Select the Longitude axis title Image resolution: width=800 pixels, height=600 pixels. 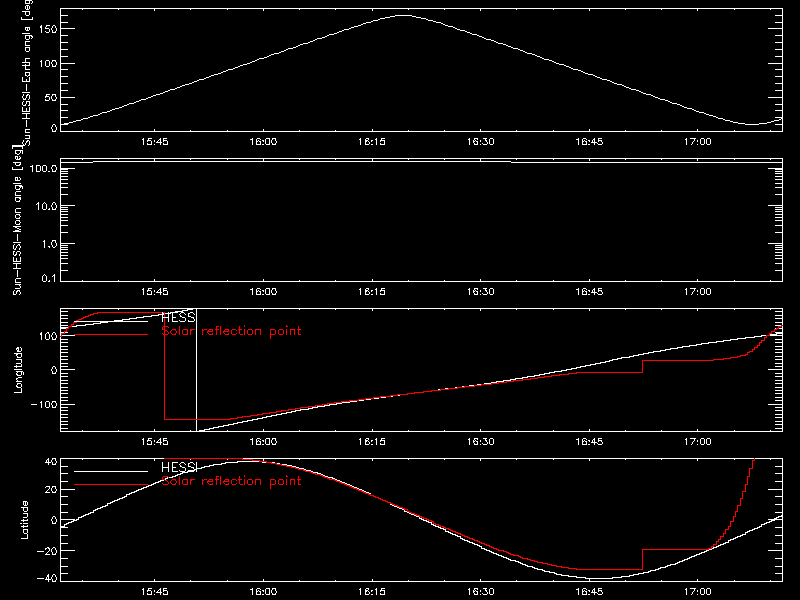click(x=18, y=370)
